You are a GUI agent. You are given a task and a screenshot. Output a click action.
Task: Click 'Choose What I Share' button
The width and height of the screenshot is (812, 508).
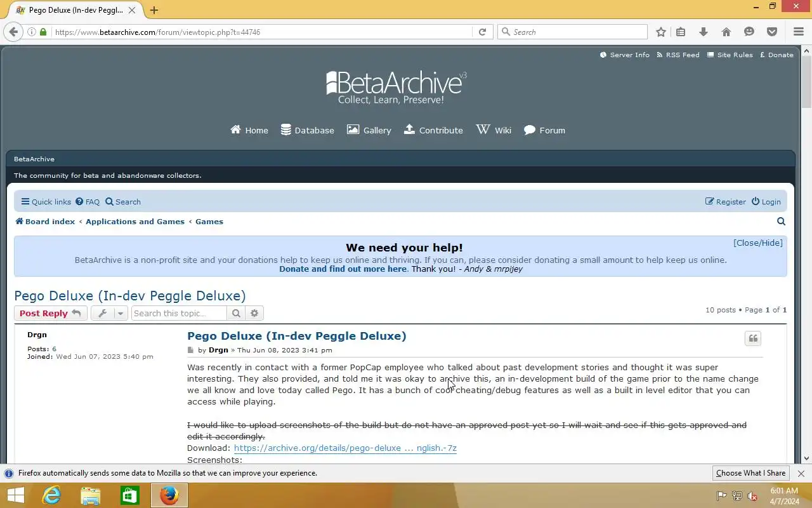point(750,473)
